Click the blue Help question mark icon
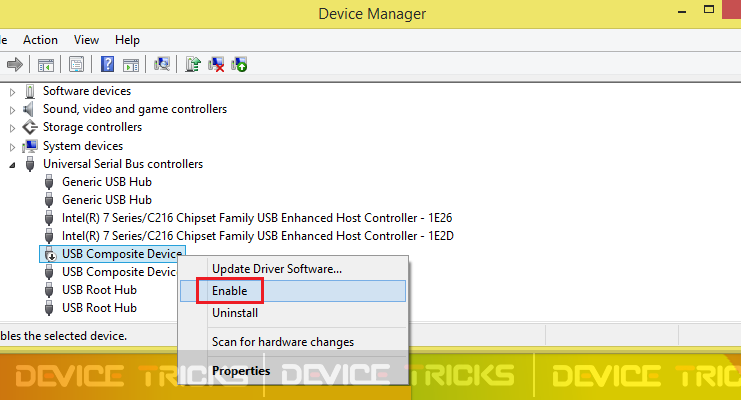The width and height of the screenshot is (741, 400). click(x=107, y=64)
